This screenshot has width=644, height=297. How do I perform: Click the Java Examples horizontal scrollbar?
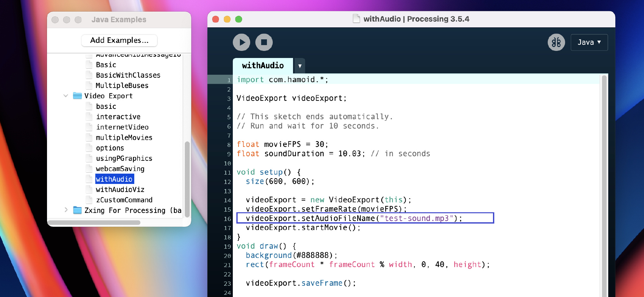94,222
